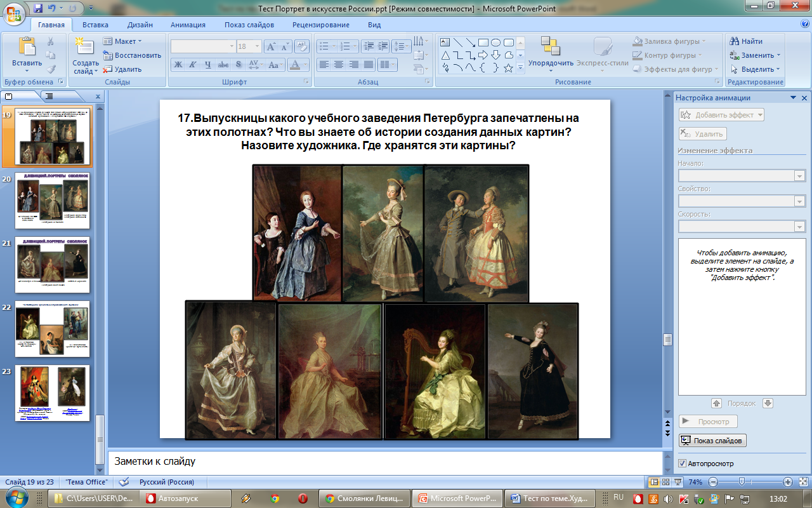
Task: Select slide 22 thumbnail
Action: pyautogui.click(x=53, y=328)
